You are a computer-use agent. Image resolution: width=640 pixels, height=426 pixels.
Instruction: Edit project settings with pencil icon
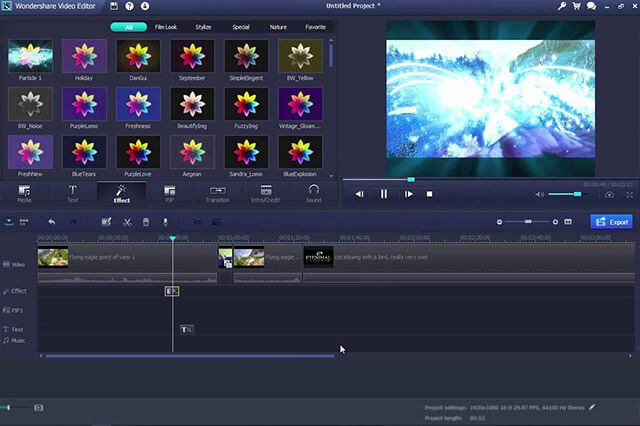[592, 407]
